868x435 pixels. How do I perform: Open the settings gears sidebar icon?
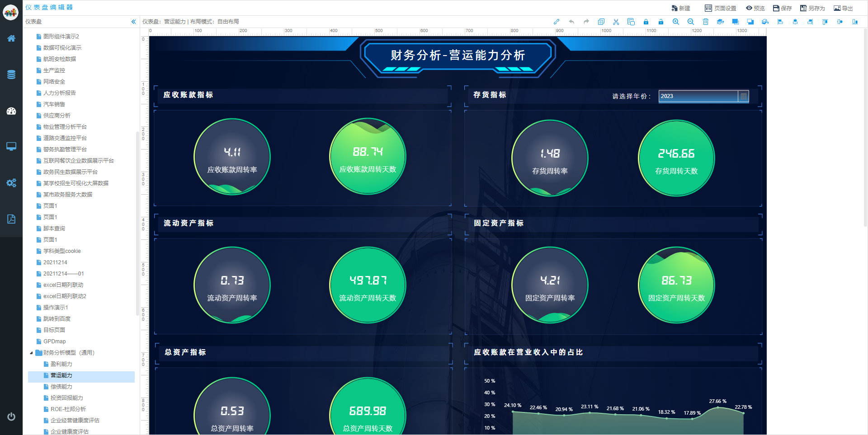(x=11, y=183)
